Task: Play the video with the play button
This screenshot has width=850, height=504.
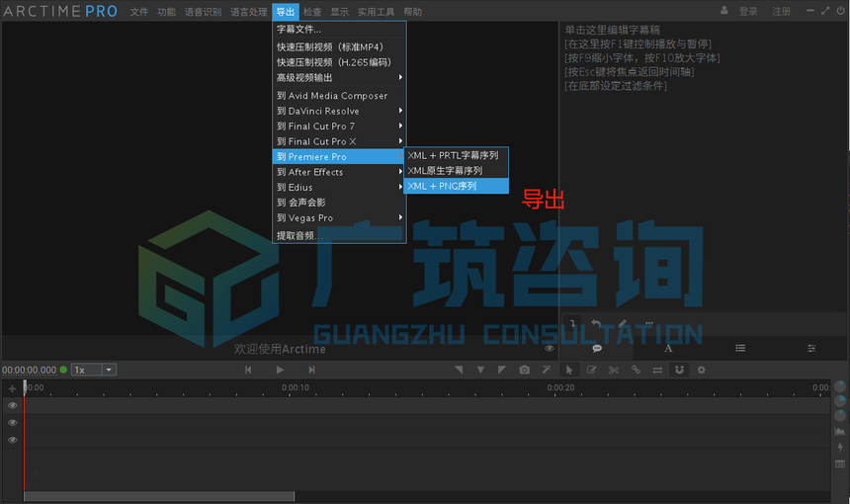Action: (280, 371)
